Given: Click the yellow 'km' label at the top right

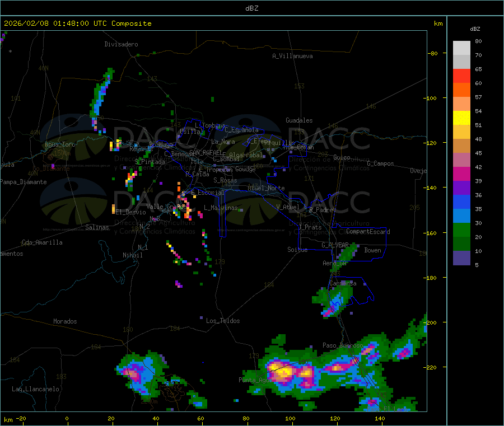Looking at the screenshot, I should coord(438,24).
